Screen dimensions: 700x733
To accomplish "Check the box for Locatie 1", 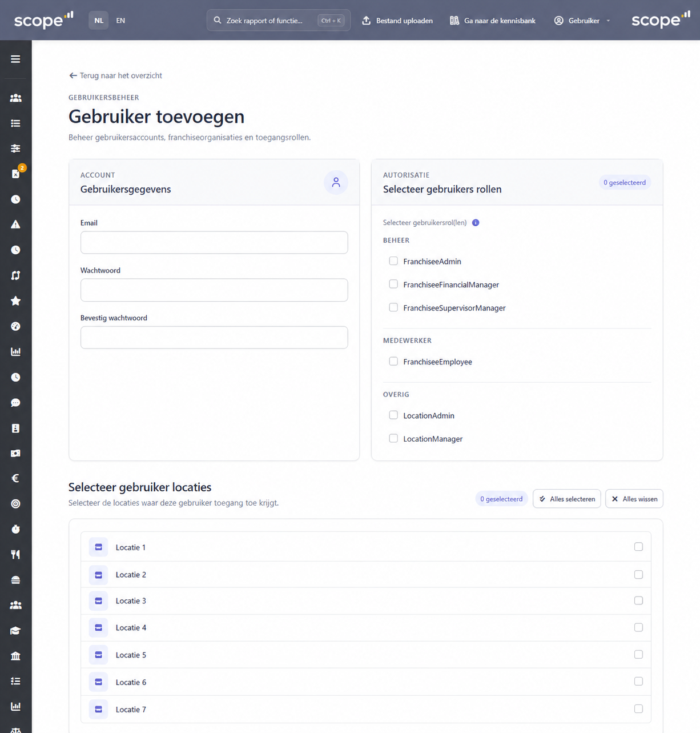I will pos(638,547).
